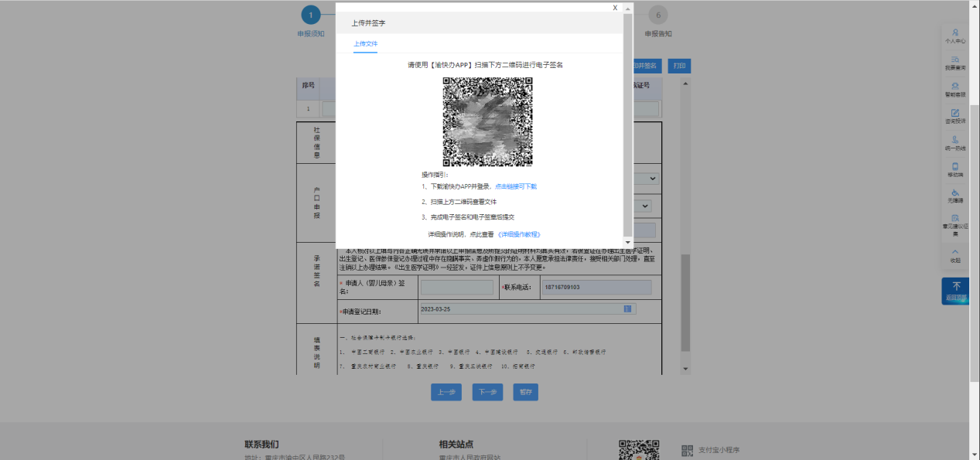Screen dimensions: 980x460
Task: Click the 承诺签名 row header
Action: click(x=316, y=273)
